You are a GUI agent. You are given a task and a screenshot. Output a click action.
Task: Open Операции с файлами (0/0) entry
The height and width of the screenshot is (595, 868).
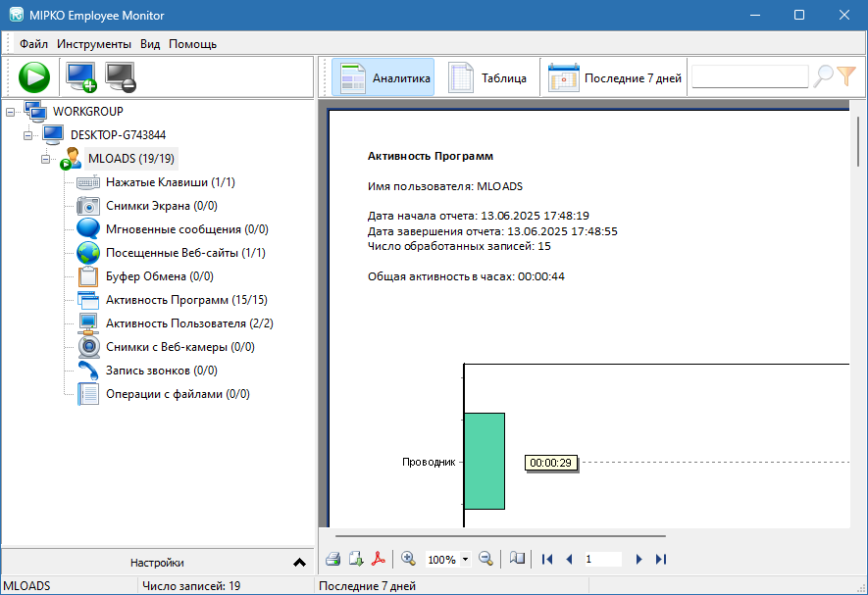point(178,394)
